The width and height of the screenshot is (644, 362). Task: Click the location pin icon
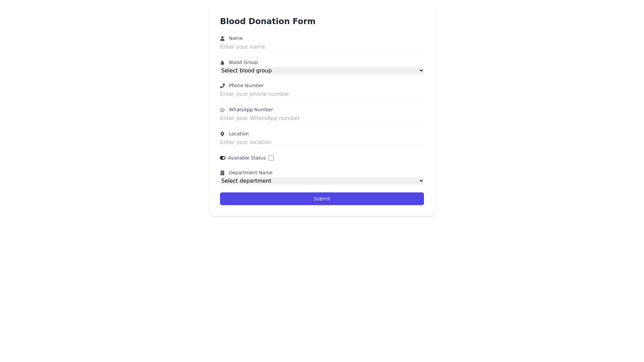pos(222,134)
